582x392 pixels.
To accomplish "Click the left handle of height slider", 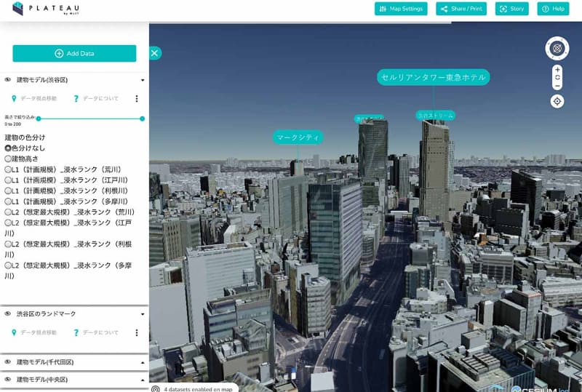I will 39,119.
